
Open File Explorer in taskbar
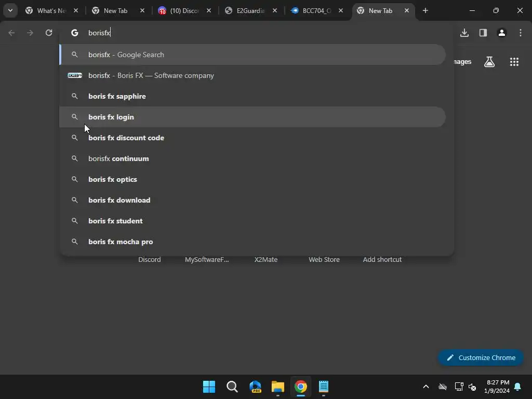tap(278, 387)
